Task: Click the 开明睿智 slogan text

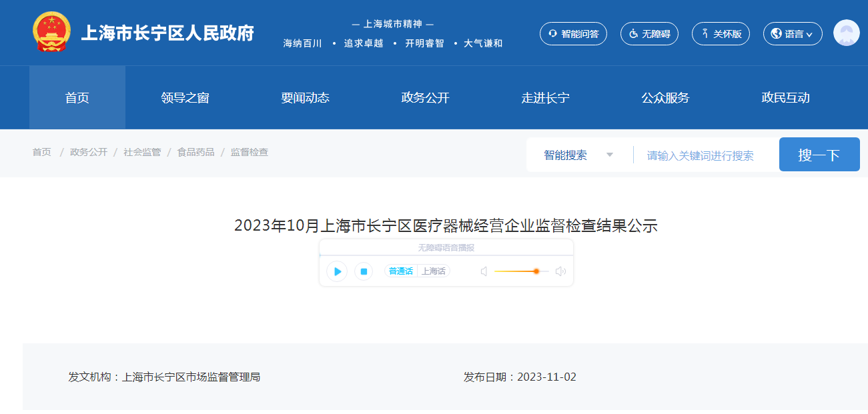Action: [x=424, y=43]
